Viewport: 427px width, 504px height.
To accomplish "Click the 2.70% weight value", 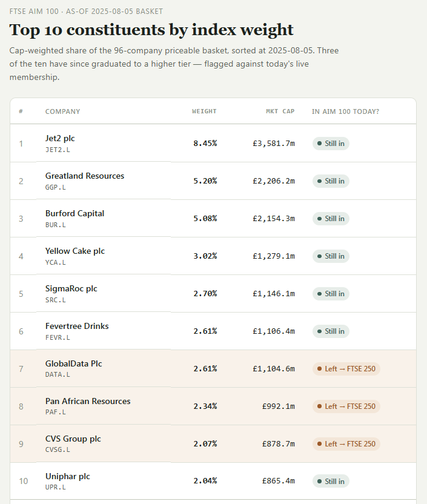I will coord(205,294).
